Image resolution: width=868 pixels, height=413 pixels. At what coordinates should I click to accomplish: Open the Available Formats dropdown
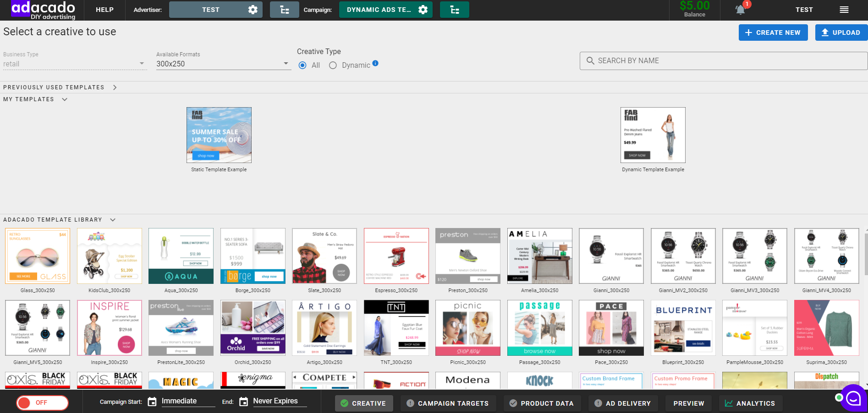(224, 64)
